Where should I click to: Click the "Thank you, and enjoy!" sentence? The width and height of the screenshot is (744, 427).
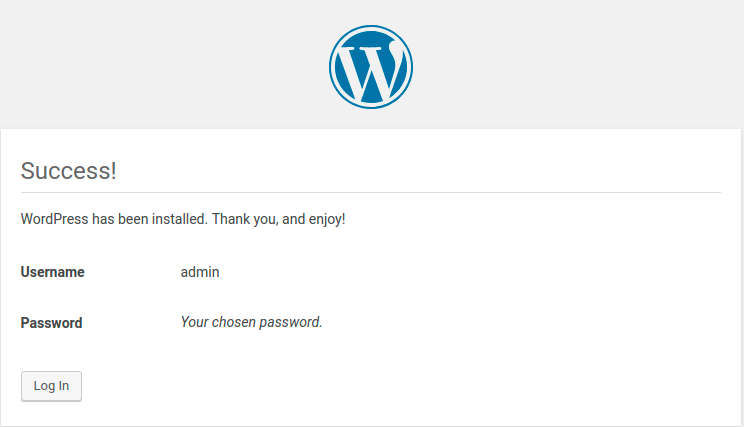[279, 219]
